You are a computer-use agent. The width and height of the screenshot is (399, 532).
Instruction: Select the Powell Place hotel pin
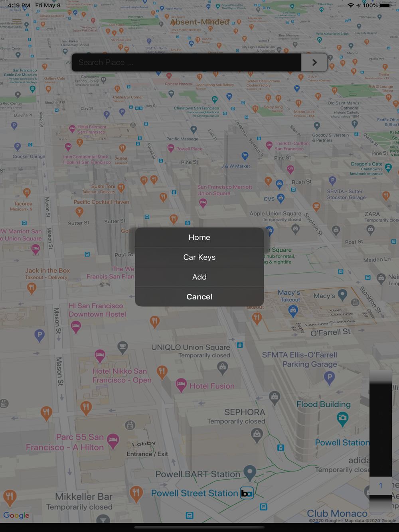point(171,148)
